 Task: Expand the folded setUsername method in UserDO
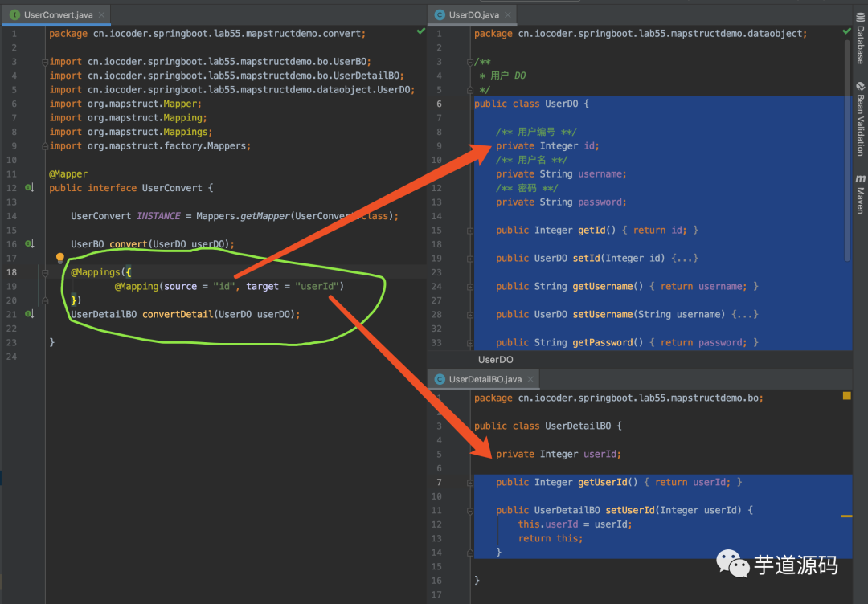470,314
